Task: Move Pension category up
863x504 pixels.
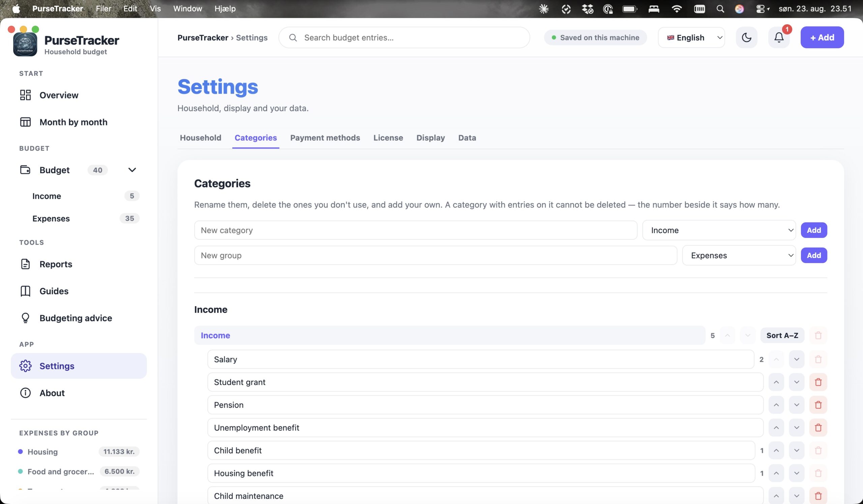Action: pyautogui.click(x=776, y=405)
